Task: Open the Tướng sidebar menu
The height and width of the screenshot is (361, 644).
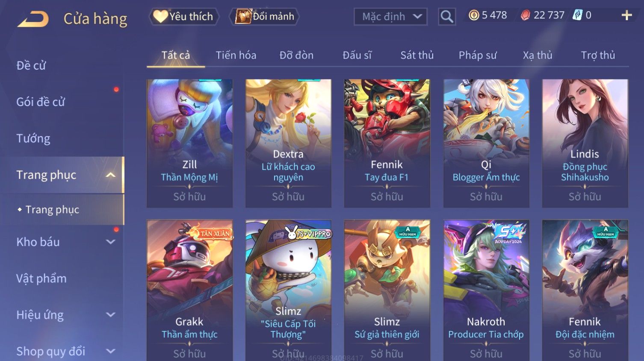Action: (x=33, y=138)
